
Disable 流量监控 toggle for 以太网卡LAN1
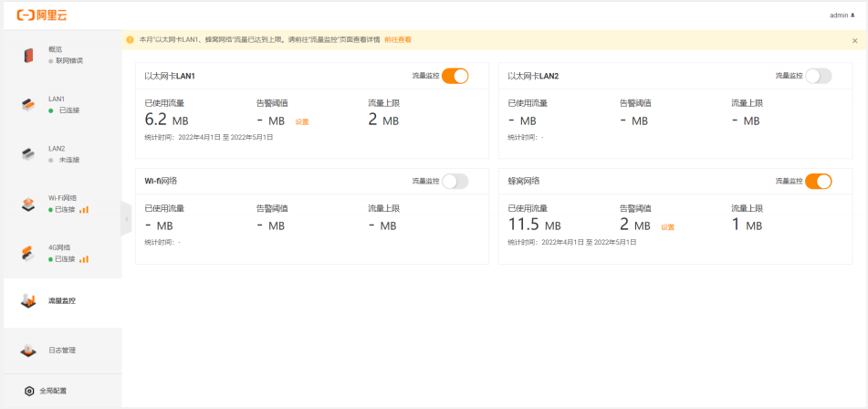(455, 76)
